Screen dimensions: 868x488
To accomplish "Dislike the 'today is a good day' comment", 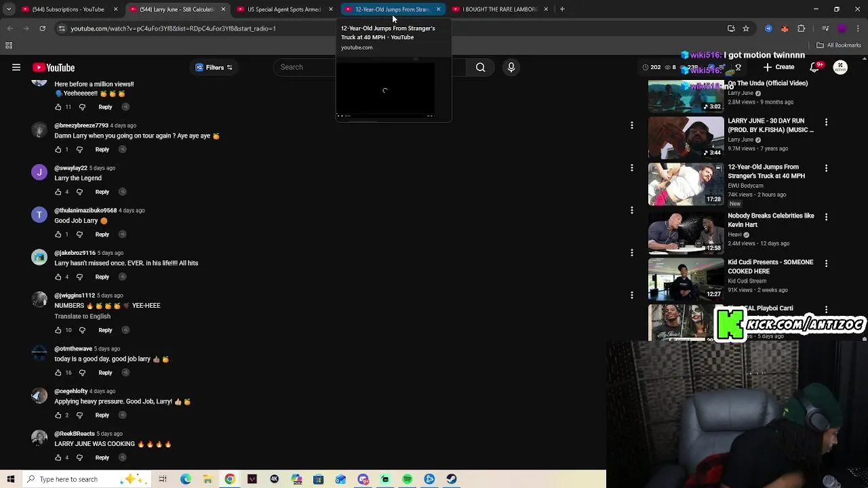I will click(82, 372).
